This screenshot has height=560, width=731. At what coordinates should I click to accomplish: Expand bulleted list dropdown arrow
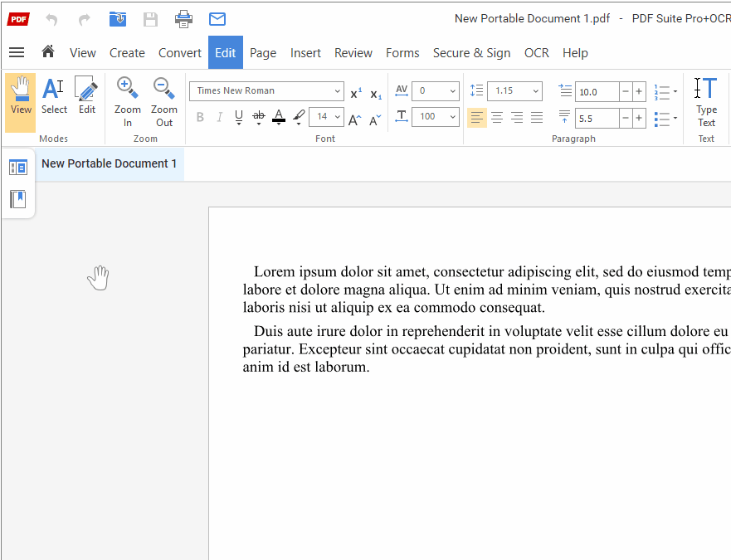(675, 118)
